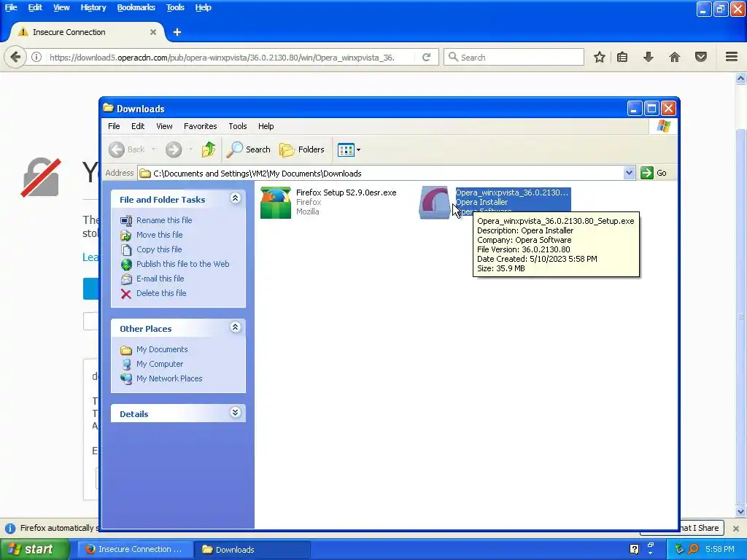Select the Opera installer file icon
Screen dimensions: 747x560
(x=434, y=203)
